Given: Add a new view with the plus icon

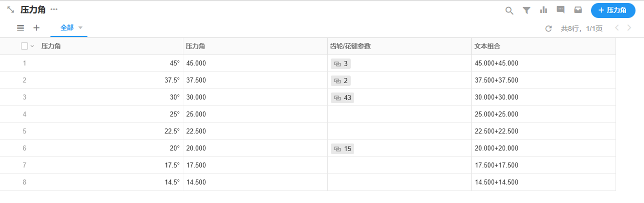Looking at the screenshot, I should point(36,28).
